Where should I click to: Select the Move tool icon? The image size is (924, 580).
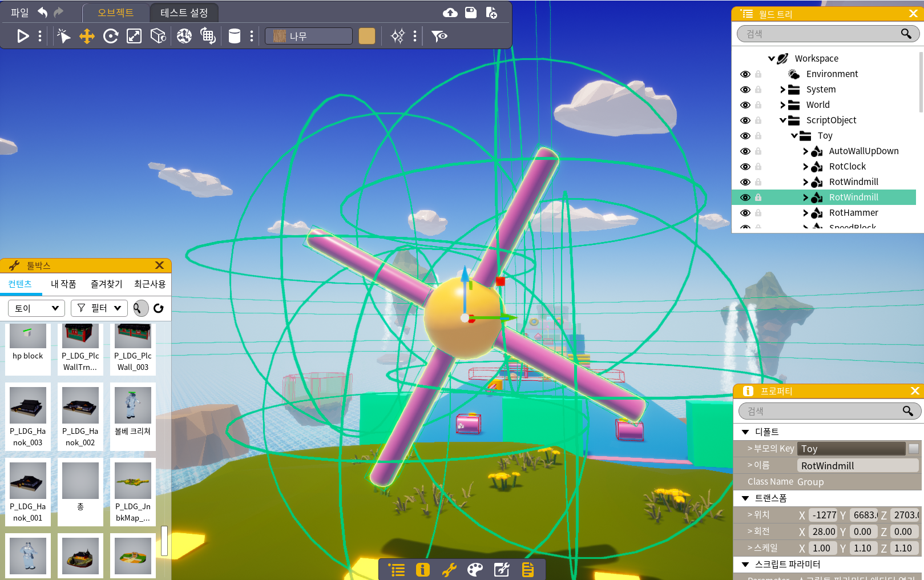point(87,37)
